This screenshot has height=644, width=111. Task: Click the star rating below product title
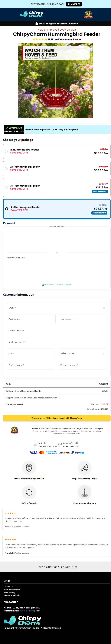click(40, 39)
